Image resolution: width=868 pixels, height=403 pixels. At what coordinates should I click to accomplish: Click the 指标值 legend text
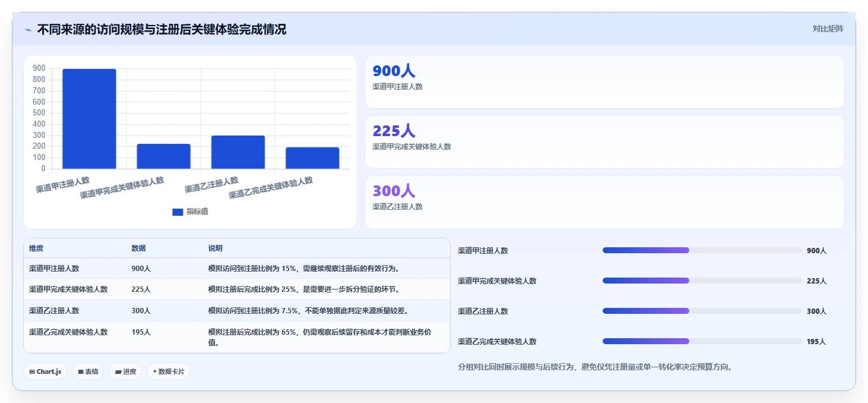pyautogui.click(x=197, y=212)
